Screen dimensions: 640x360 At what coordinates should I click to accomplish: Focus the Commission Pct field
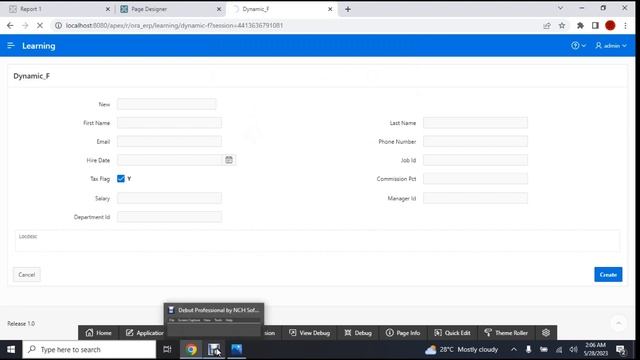coord(475,179)
